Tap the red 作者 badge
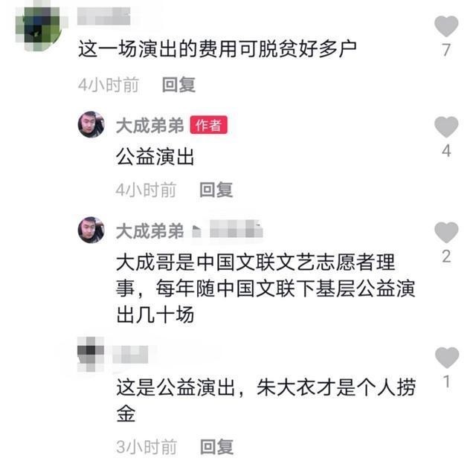 coord(208,125)
